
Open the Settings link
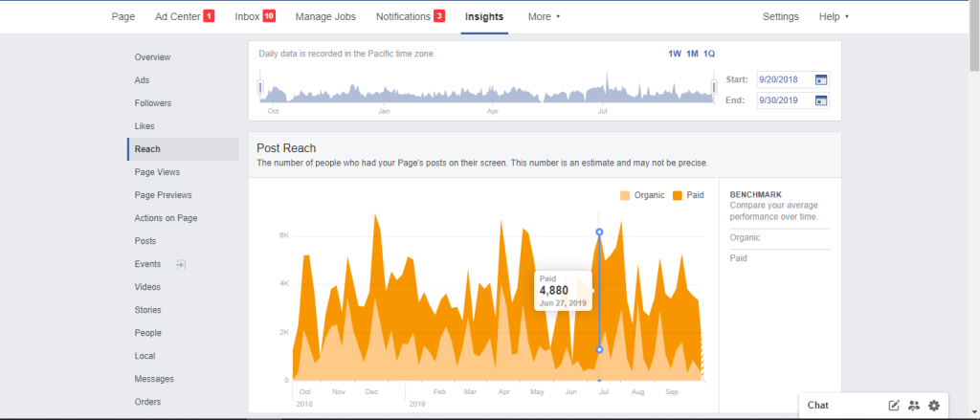tap(780, 16)
